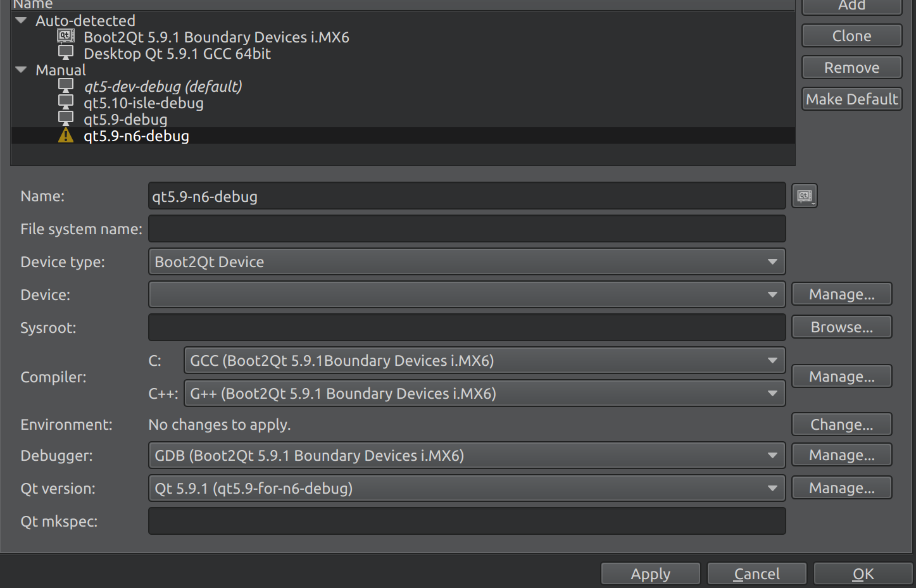The image size is (916, 588).
Task: Collapse the Auto-detected kits group
Action: coord(21,21)
